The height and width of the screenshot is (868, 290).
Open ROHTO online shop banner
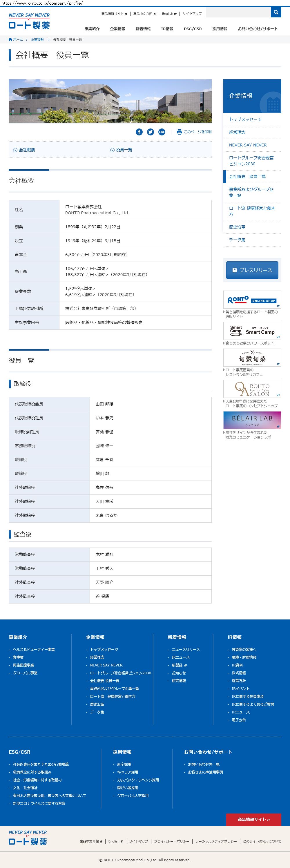point(252,300)
